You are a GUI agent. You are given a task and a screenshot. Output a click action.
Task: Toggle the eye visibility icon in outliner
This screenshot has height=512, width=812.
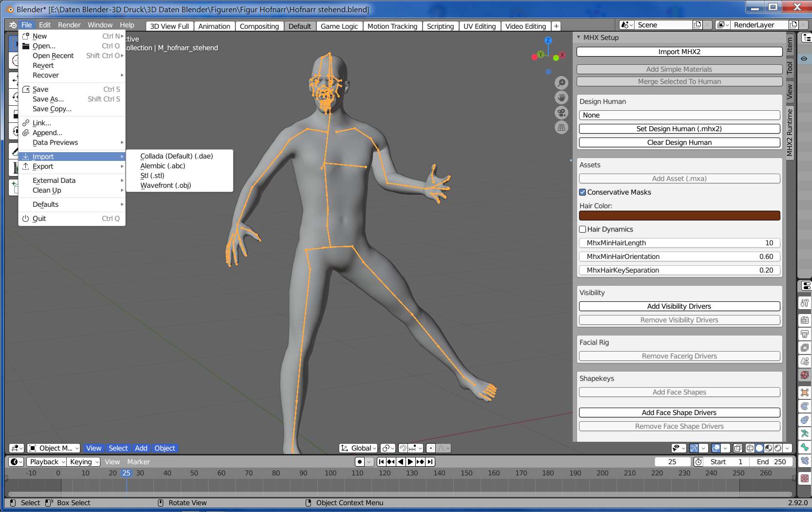point(804,59)
